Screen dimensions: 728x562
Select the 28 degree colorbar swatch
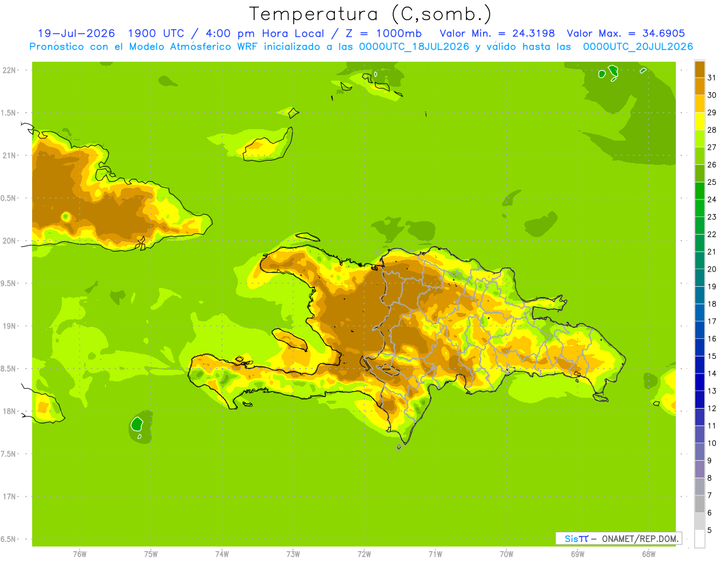click(699, 121)
